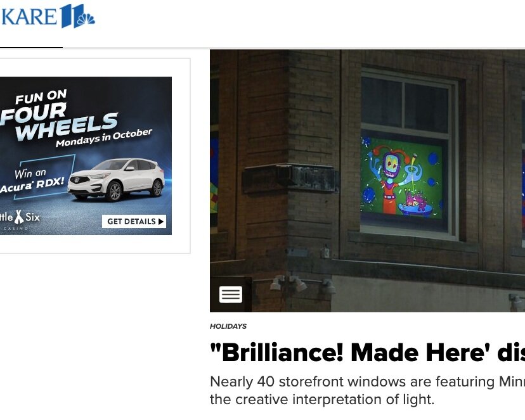Click the colorful alien artwork in window
Screen dimensions: 525x420
402,178
